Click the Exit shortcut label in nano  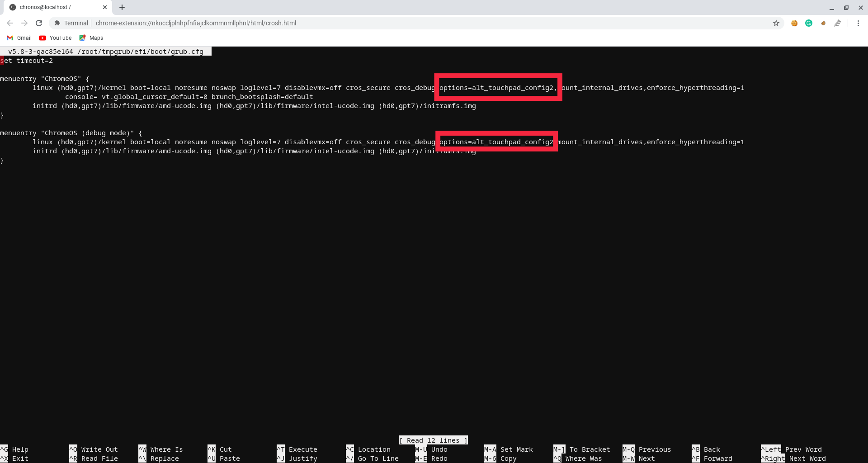tap(20, 458)
